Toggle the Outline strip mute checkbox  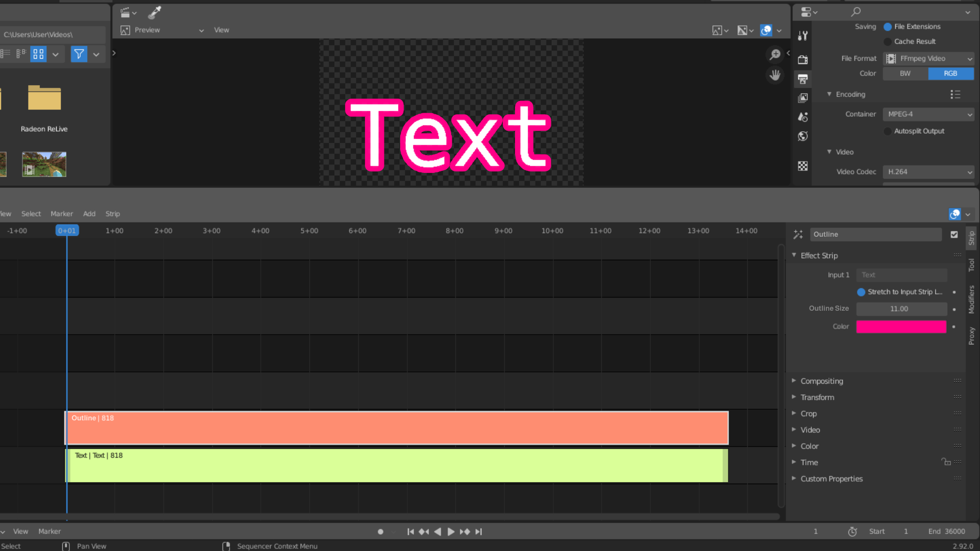(954, 235)
